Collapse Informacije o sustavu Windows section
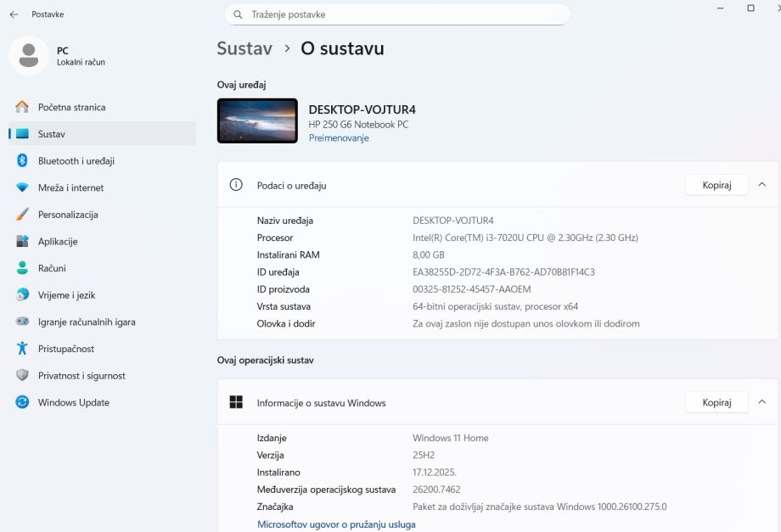The image size is (781, 532). point(761,402)
